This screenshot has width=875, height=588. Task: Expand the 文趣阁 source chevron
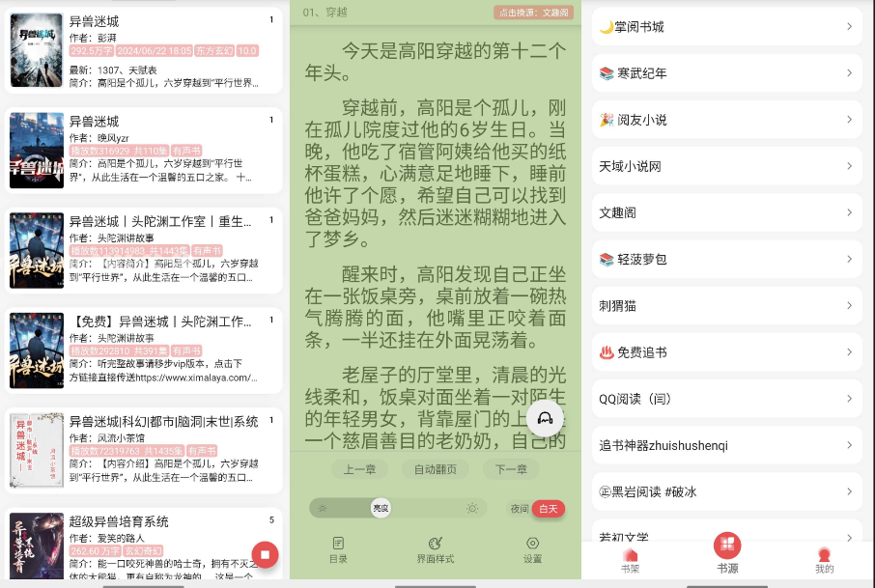(x=849, y=212)
